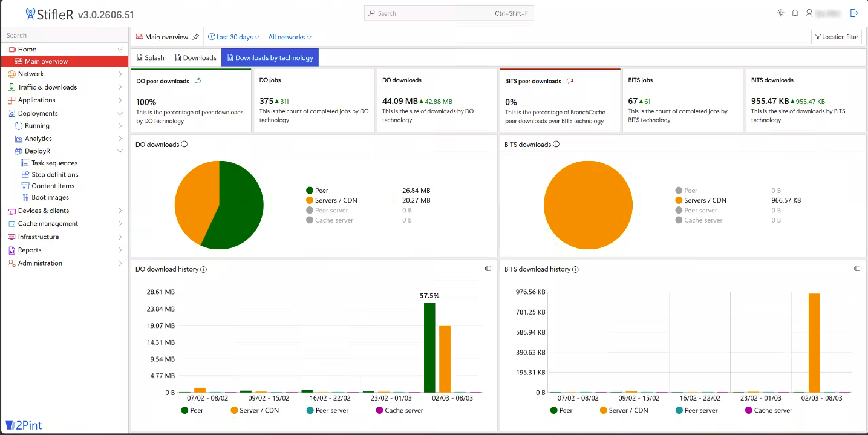Click the Cache management icon

pyautogui.click(x=11, y=224)
